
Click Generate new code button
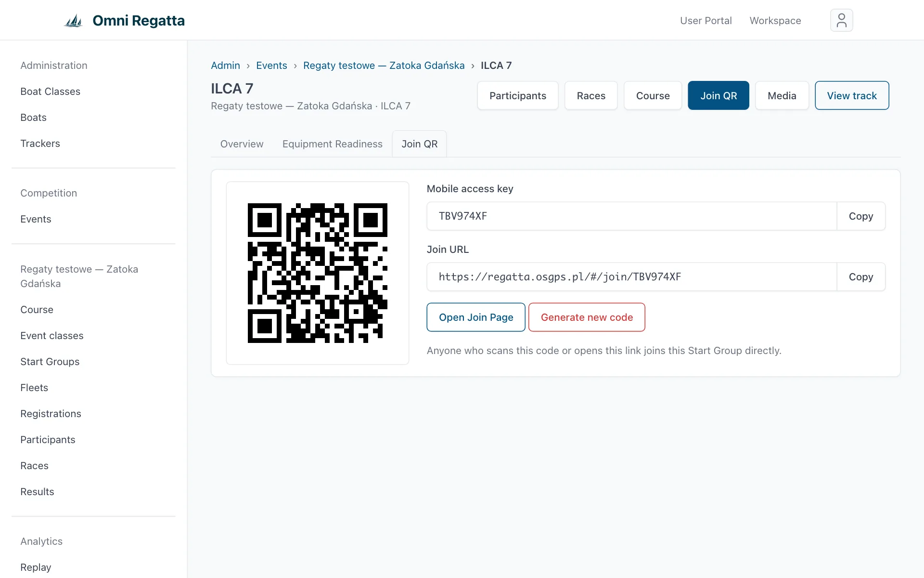click(587, 317)
